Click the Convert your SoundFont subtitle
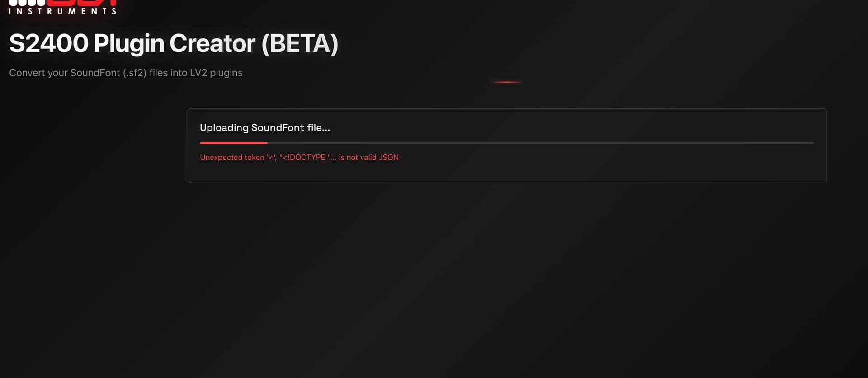This screenshot has height=378, width=868. click(126, 73)
